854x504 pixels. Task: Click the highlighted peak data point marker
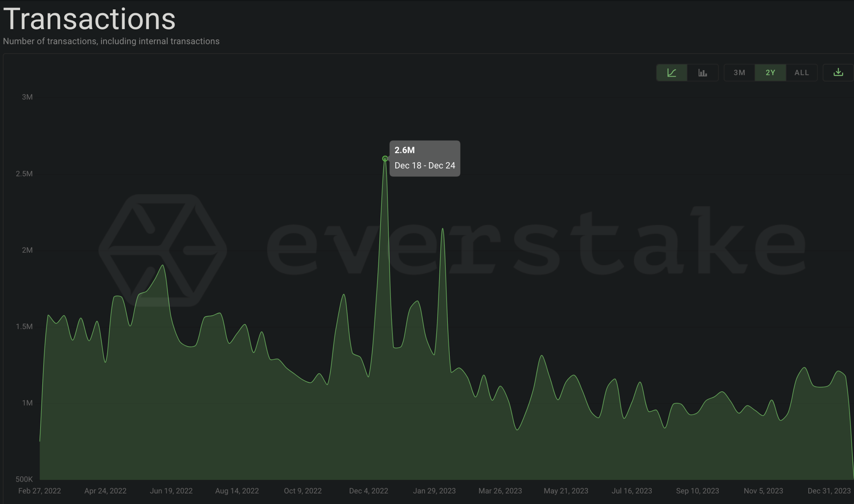click(384, 158)
